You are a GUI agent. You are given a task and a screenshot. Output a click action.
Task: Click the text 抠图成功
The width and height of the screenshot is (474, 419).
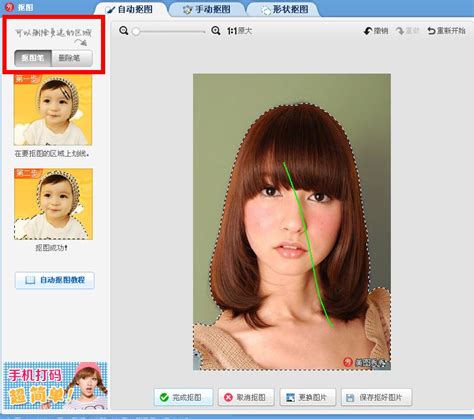pyautogui.click(x=52, y=248)
